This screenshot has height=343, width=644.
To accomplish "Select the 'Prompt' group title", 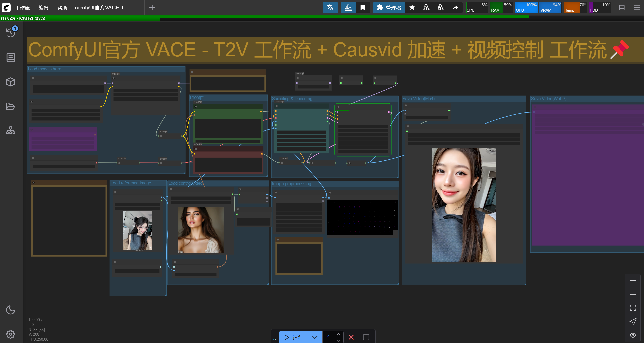I will pos(197,97).
